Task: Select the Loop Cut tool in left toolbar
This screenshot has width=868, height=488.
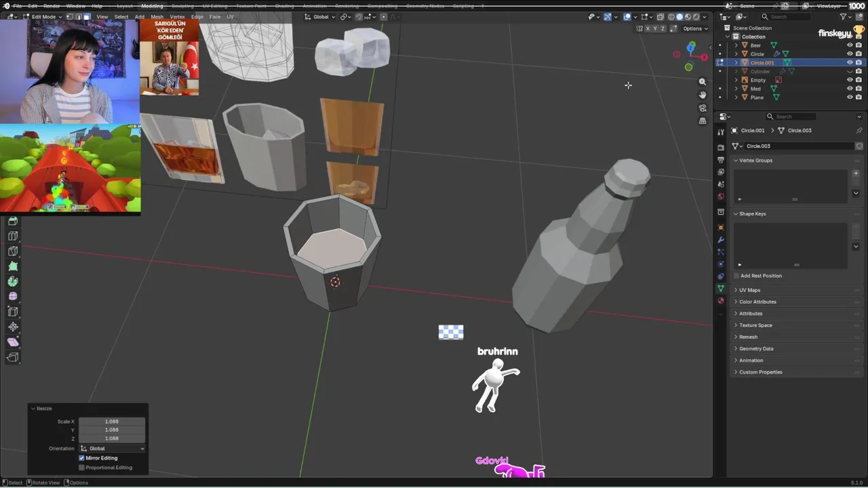Action: [13, 236]
